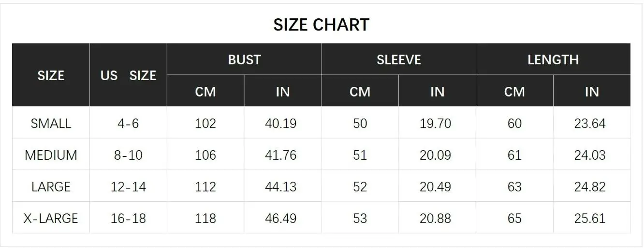Click the US SIZE column header

(x=128, y=75)
